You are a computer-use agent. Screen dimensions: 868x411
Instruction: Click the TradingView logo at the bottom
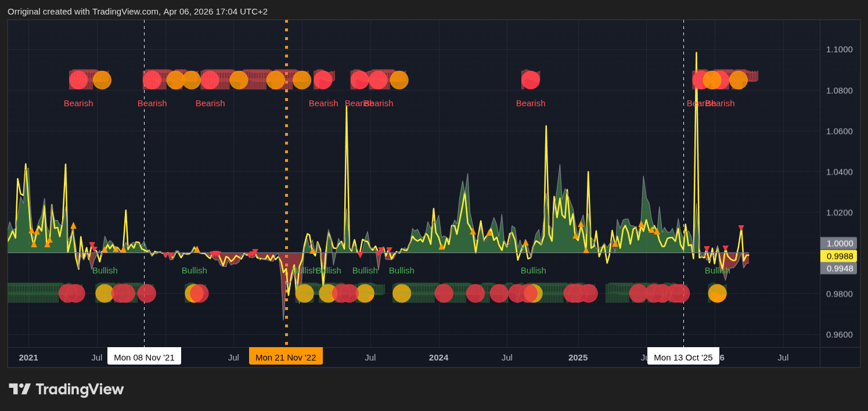point(66,389)
